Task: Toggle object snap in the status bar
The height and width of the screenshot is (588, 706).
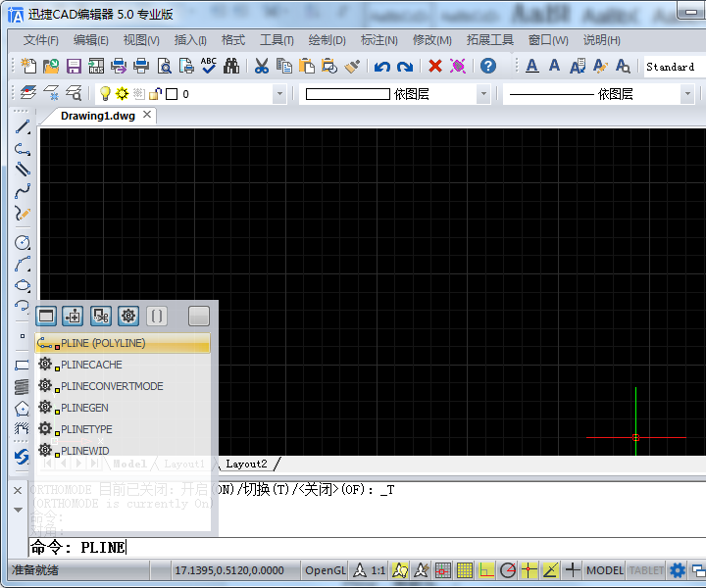Action: [x=529, y=570]
